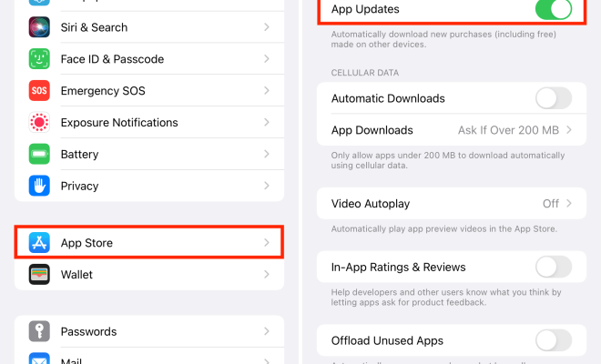Expand Siri & Search chevron
601x364 pixels.
click(x=267, y=27)
